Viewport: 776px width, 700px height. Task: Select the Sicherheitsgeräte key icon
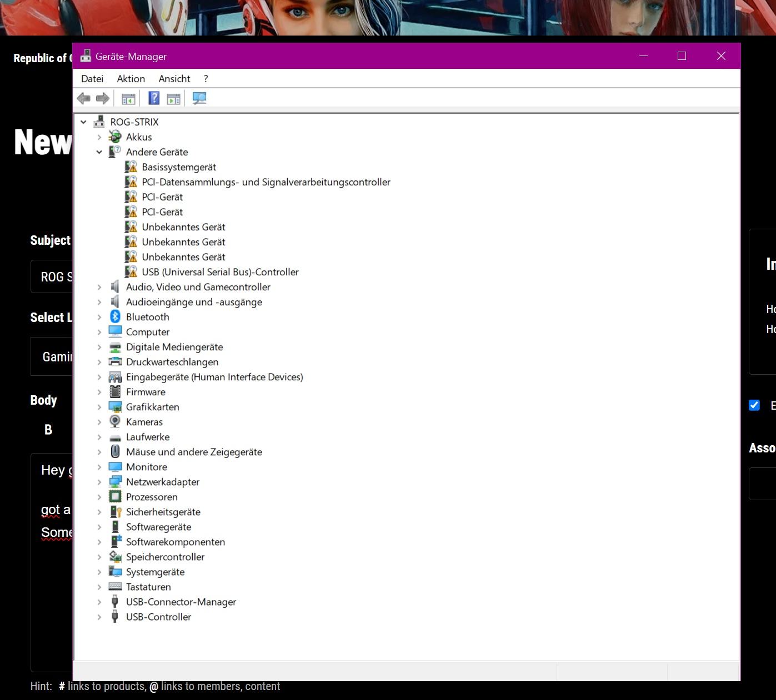(115, 511)
